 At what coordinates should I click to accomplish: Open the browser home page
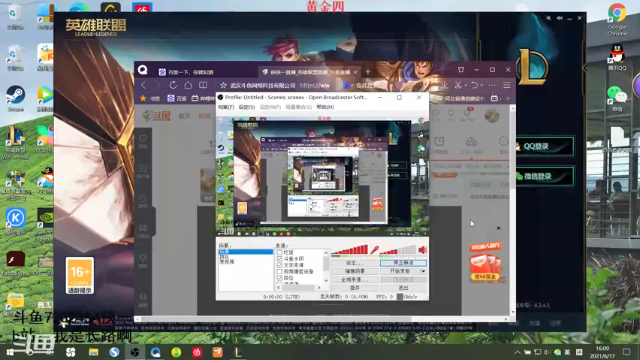pos(188,85)
